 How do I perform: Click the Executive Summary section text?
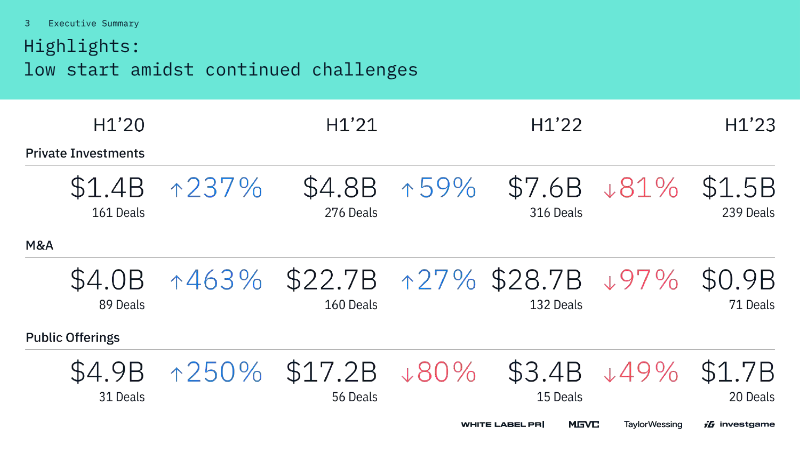[94, 23]
